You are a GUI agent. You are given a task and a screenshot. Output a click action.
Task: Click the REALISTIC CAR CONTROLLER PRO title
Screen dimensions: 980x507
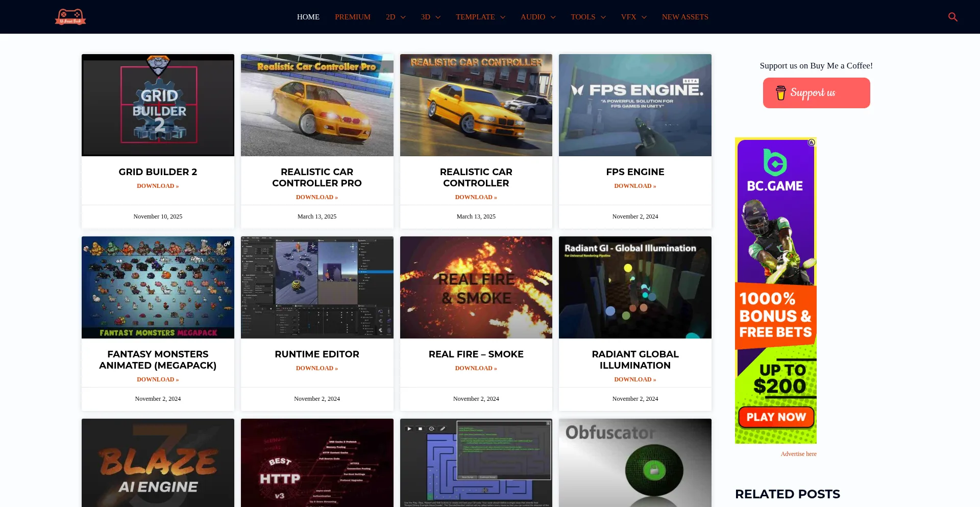click(317, 178)
